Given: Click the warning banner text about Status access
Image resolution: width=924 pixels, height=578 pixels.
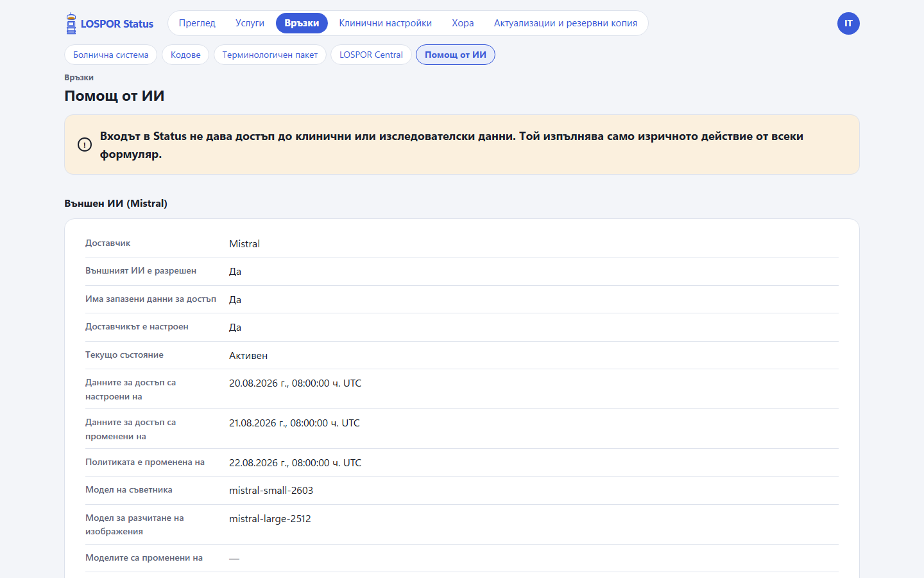Looking at the screenshot, I should pyautogui.click(x=451, y=145).
